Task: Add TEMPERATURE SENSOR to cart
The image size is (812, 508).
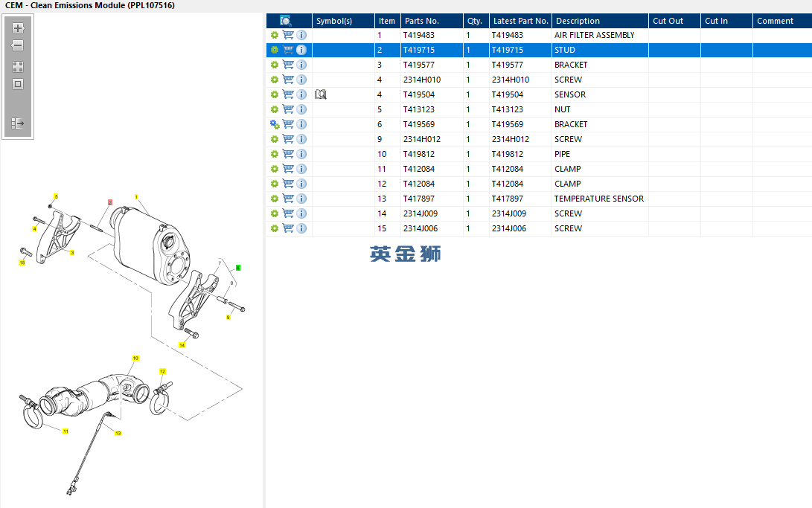Action: pyautogui.click(x=289, y=199)
